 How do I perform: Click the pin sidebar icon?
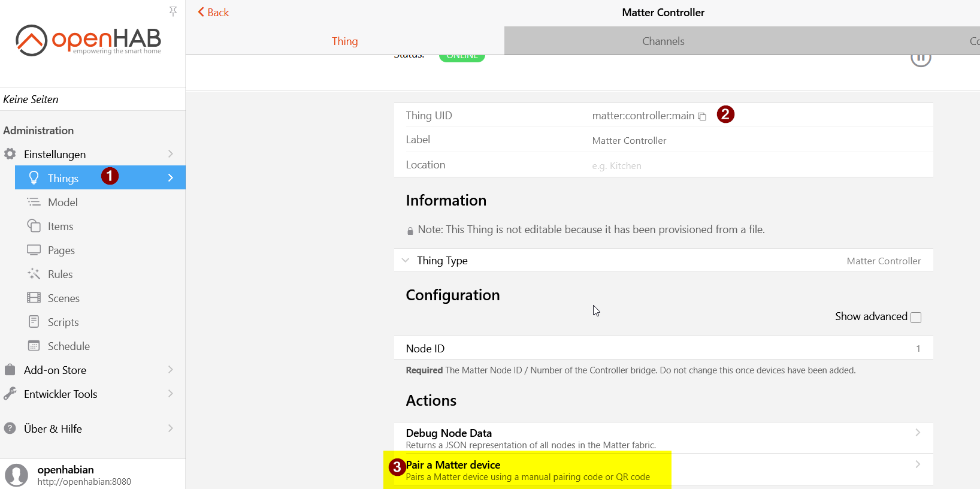[x=173, y=11]
